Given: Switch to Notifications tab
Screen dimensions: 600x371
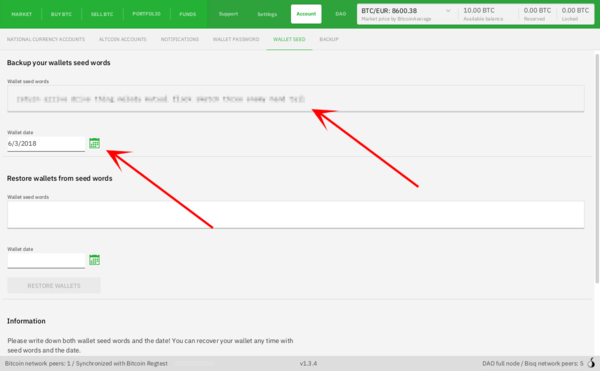Looking at the screenshot, I should tap(180, 39).
